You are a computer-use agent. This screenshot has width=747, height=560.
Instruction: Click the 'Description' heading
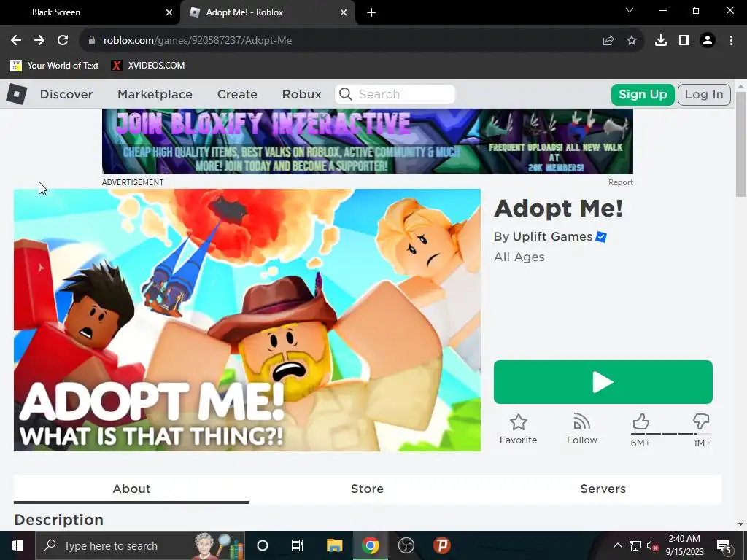pos(58,519)
